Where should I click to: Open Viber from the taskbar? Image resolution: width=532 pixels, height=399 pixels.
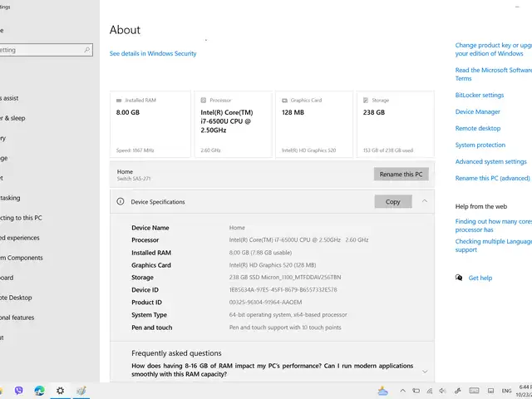pos(18,391)
